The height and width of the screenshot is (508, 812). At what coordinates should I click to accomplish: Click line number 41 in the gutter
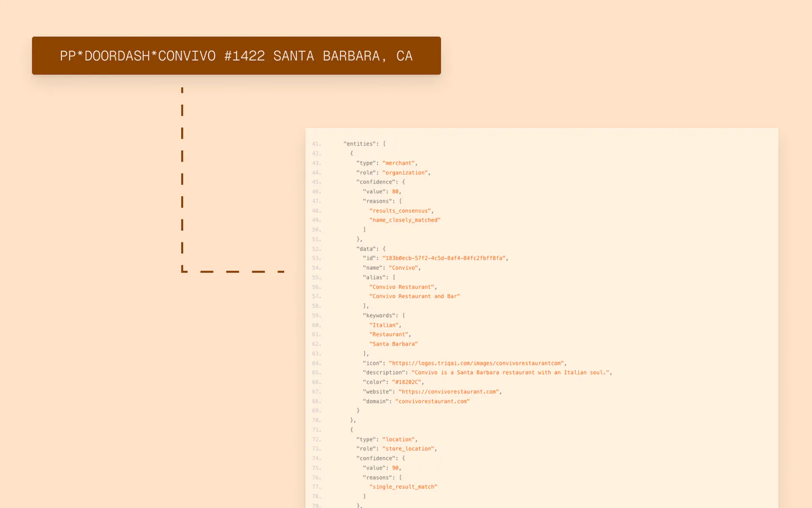coord(316,144)
